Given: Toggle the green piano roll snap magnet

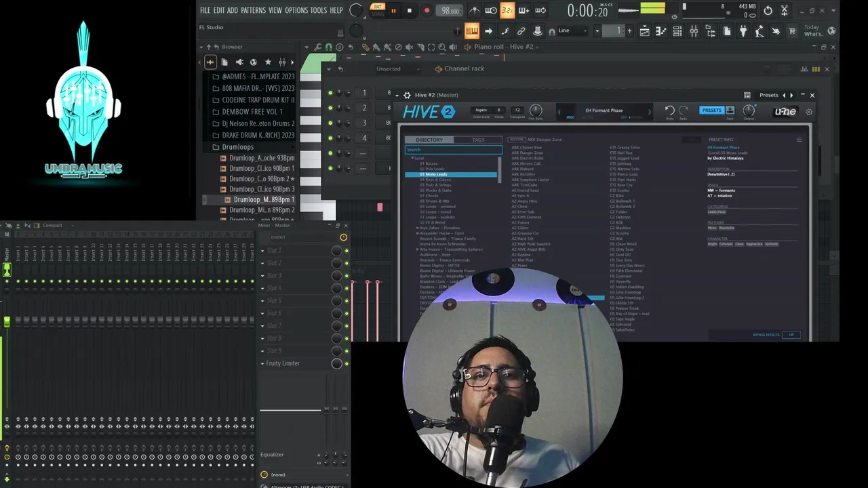Looking at the screenshot, I should click(329, 47).
